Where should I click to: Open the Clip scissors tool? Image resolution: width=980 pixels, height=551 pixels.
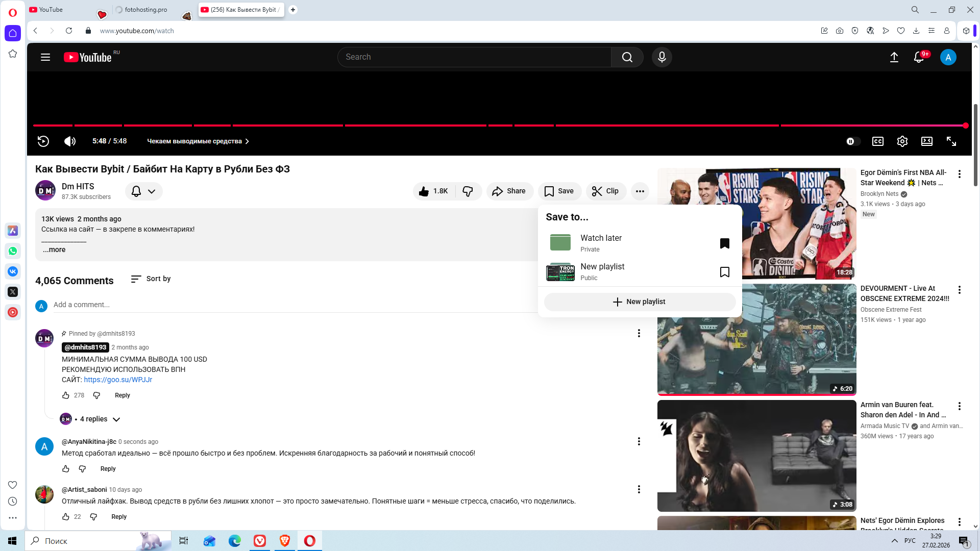[605, 191]
